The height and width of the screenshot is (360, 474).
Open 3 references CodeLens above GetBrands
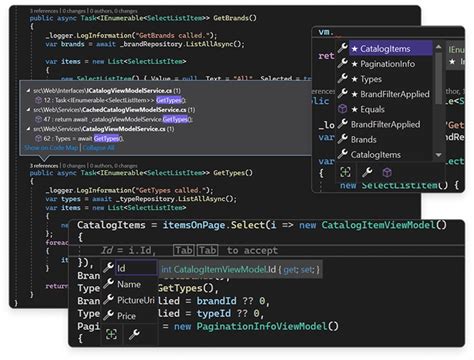[44, 11]
